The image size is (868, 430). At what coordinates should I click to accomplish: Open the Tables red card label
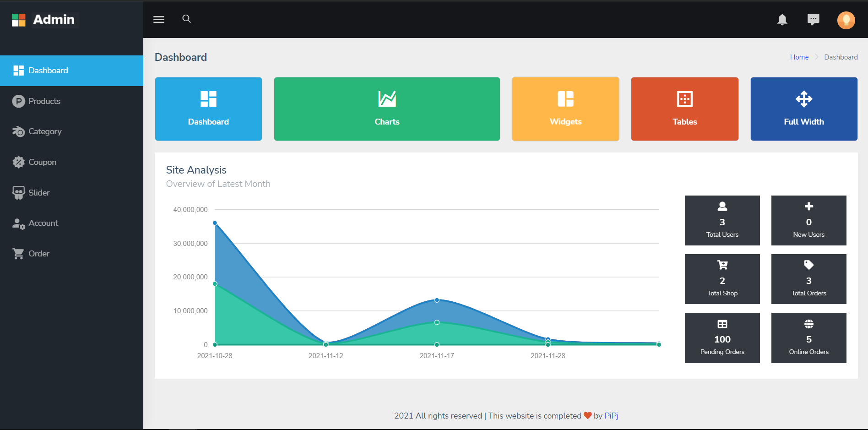tap(685, 122)
